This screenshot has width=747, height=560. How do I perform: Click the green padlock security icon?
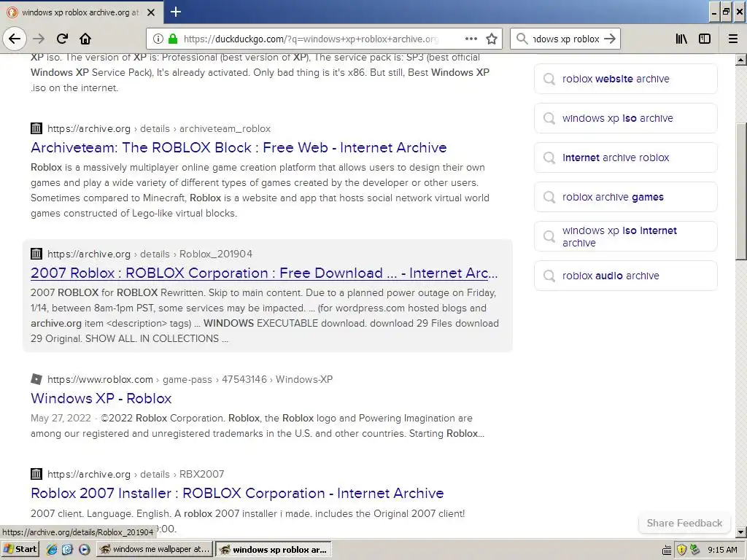tap(173, 39)
